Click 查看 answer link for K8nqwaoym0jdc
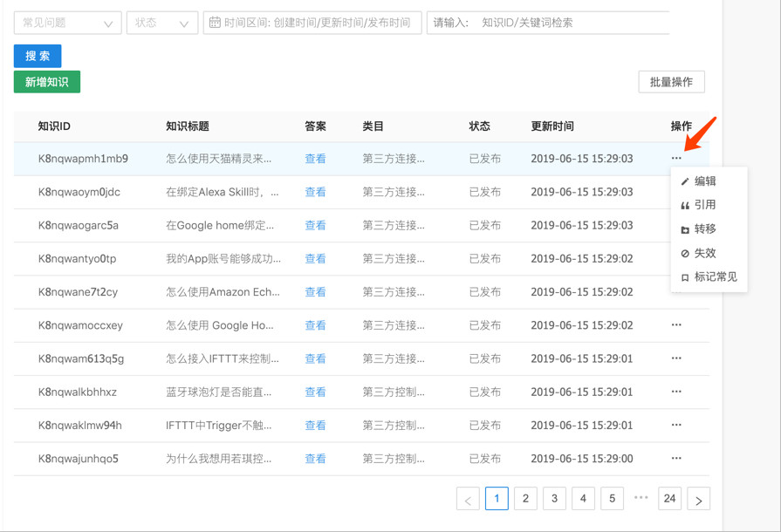This screenshot has height=532, width=781. [x=315, y=192]
